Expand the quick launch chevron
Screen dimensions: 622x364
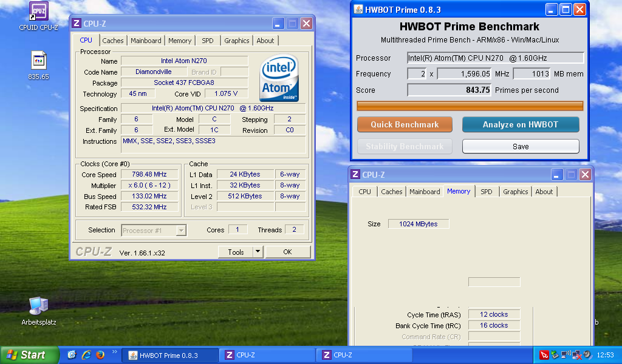click(x=115, y=352)
